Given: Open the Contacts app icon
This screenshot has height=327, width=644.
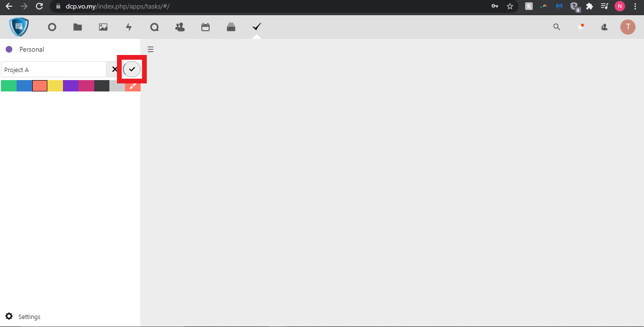Looking at the screenshot, I should click(180, 27).
